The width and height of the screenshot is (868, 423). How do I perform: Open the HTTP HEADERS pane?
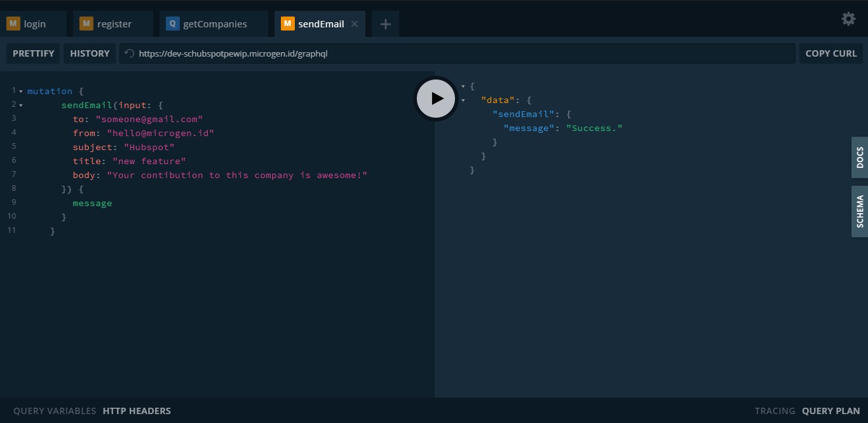pyautogui.click(x=137, y=411)
